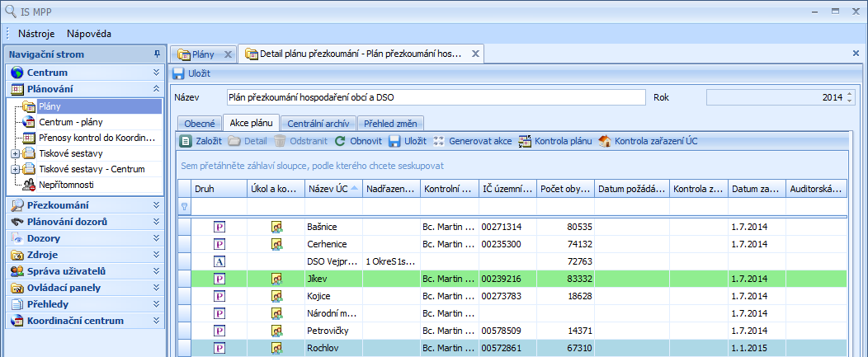Click the task icon in Petrovičky row
The width and height of the screenshot is (868, 357).
[x=276, y=331]
